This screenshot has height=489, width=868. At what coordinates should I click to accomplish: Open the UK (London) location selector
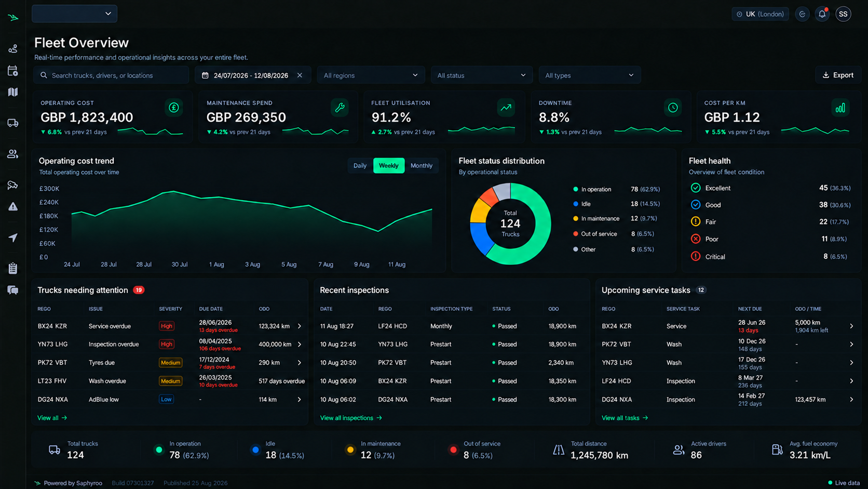pyautogui.click(x=760, y=14)
